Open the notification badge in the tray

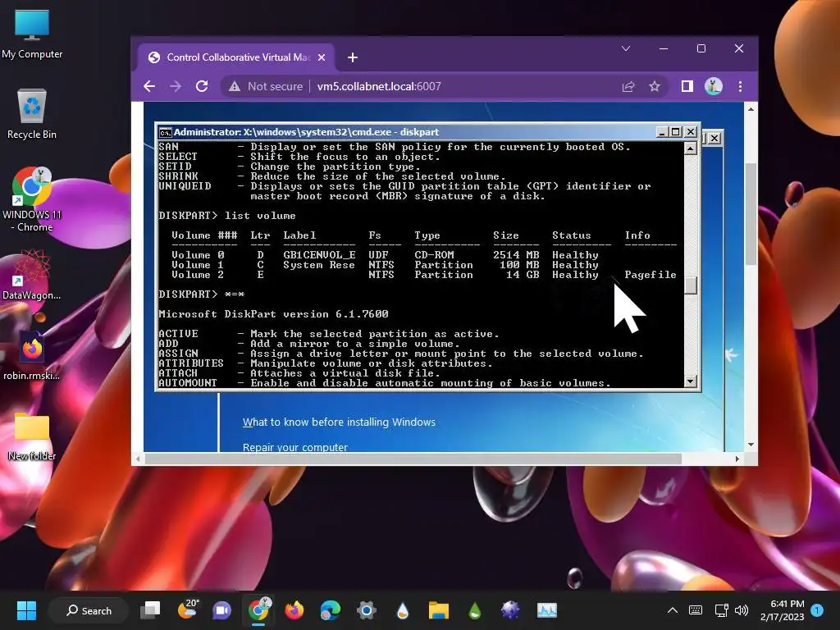pos(817,609)
